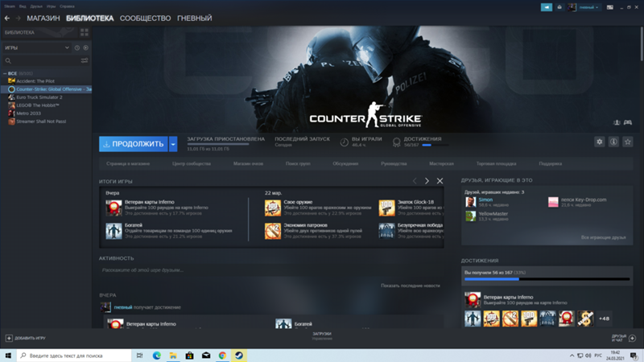Click Показать последние новости
Viewport: 644px width, 362px height.
[411, 286]
